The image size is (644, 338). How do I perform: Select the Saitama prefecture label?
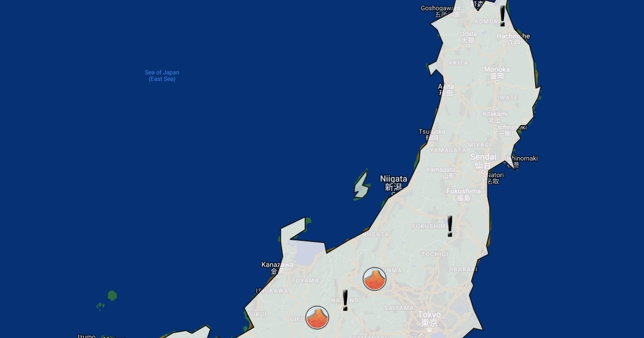click(x=399, y=308)
